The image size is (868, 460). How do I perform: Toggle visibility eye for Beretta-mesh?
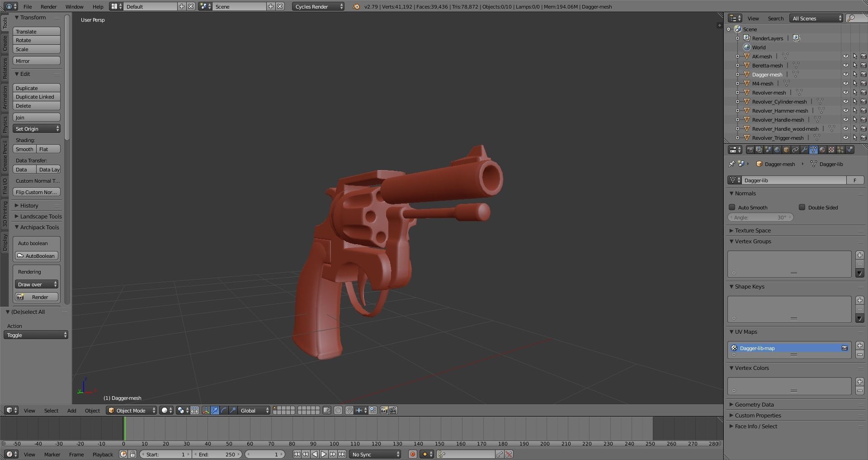click(845, 66)
